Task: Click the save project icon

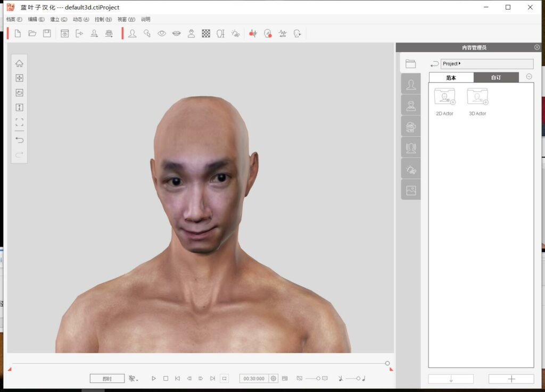Action: click(x=47, y=34)
